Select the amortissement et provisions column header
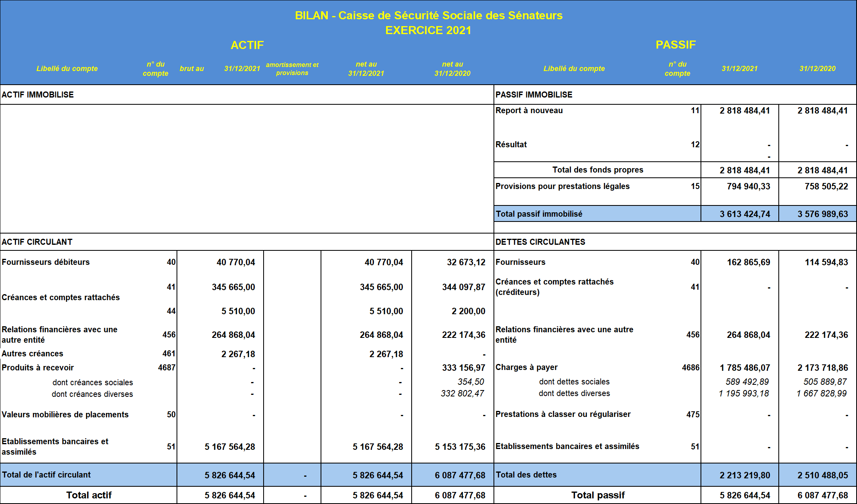Viewport: 857px width, 504px height. 292,69
